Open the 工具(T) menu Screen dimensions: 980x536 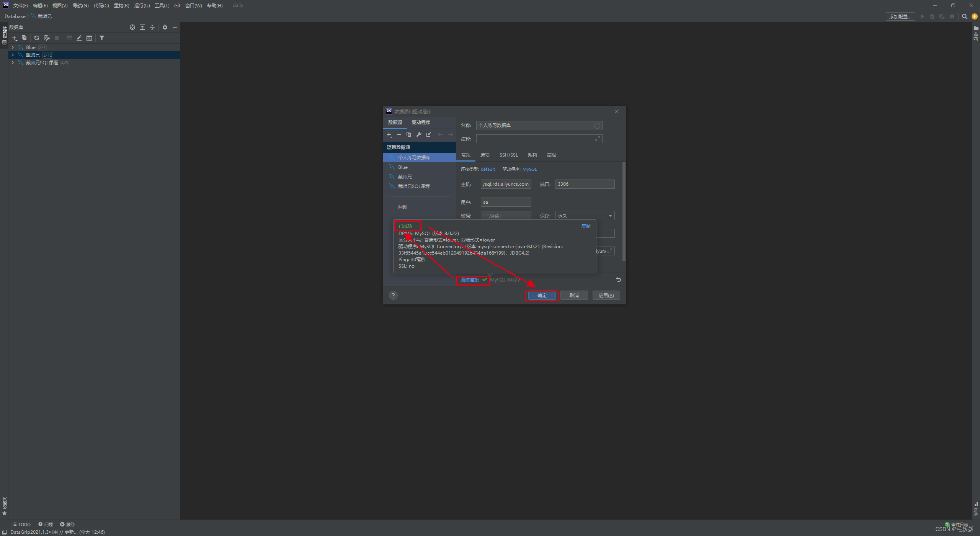click(162, 5)
